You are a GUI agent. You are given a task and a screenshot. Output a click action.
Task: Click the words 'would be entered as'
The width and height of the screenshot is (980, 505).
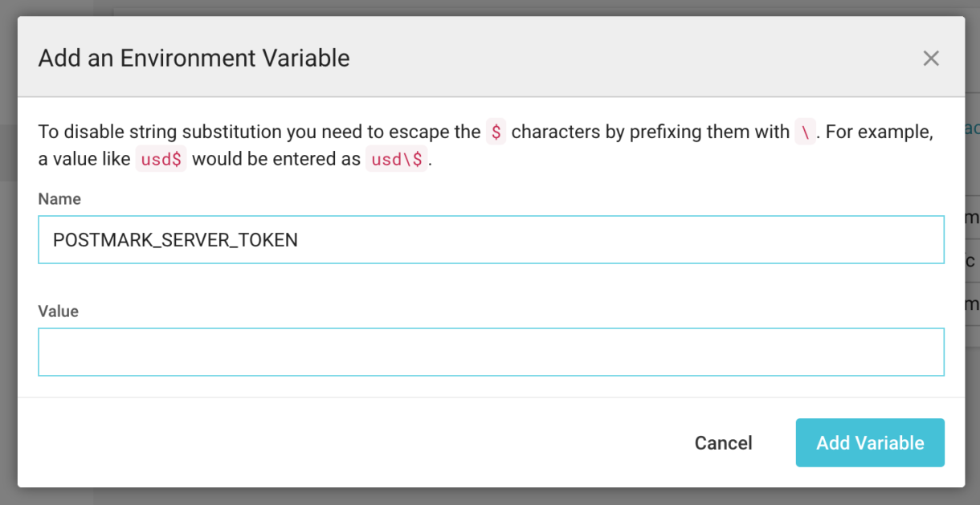pyautogui.click(x=276, y=159)
